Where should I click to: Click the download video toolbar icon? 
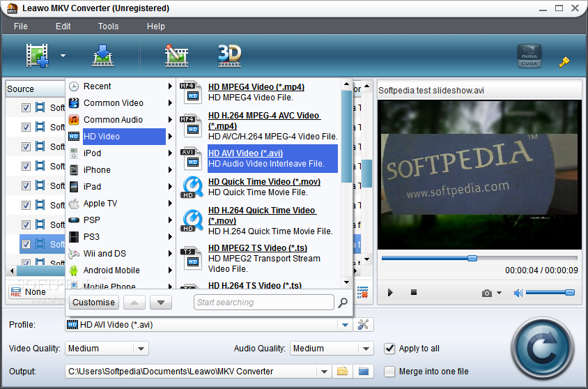point(102,56)
